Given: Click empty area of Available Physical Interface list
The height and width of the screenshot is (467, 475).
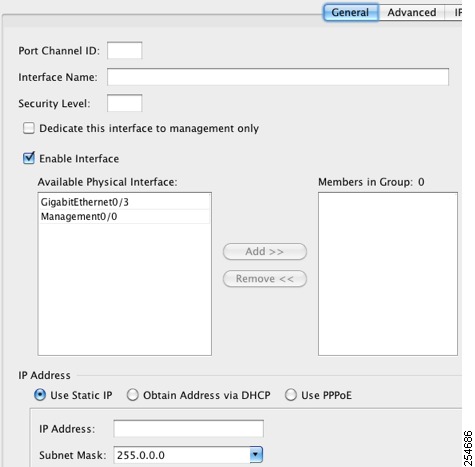Looking at the screenshot, I should 125,289.
